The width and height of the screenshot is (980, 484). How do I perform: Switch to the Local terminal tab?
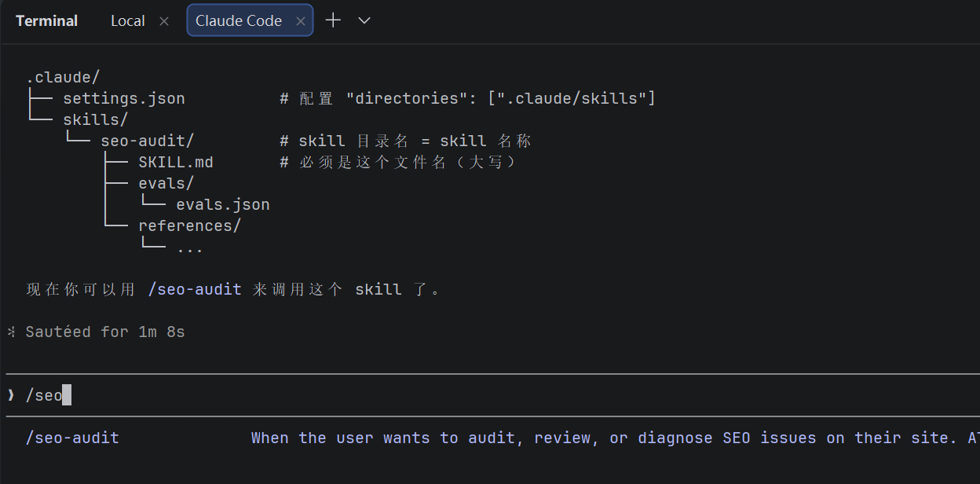coord(127,21)
